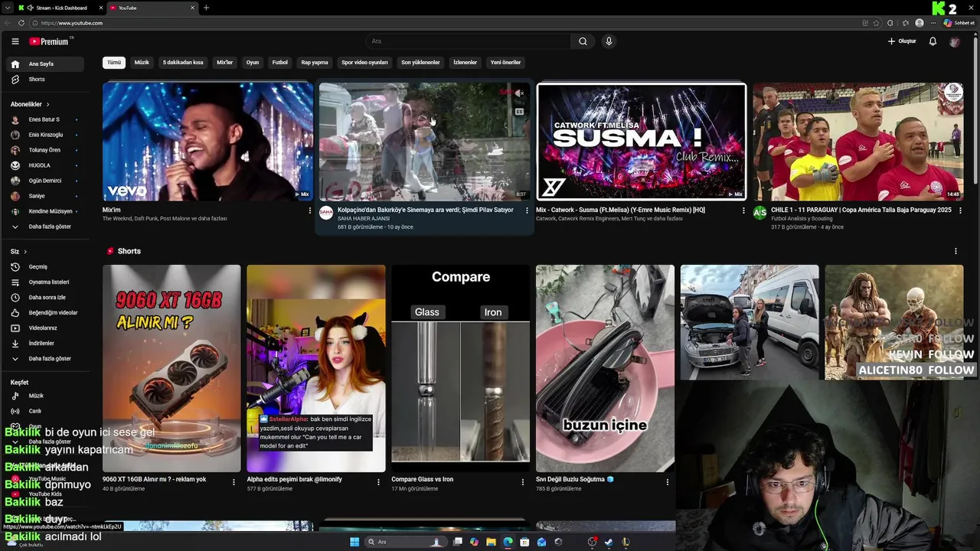Open Canlı live section

pos(45,411)
